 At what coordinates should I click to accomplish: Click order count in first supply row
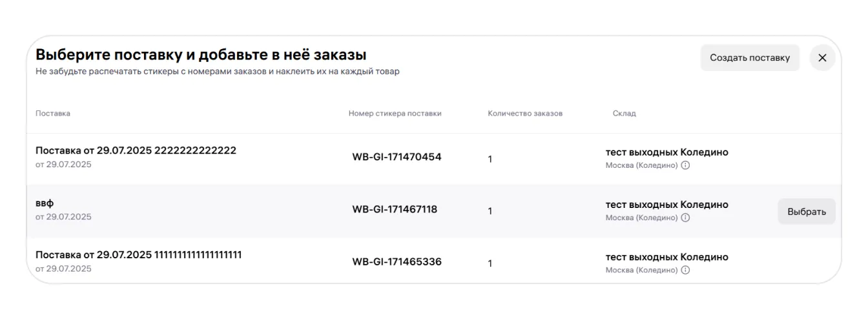click(x=490, y=159)
